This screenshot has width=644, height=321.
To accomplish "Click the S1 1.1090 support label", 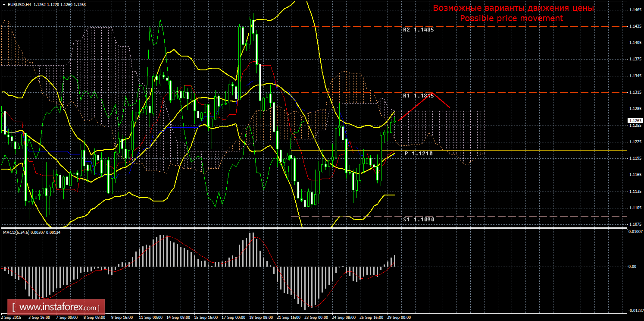I will pyautogui.click(x=418, y=220).
